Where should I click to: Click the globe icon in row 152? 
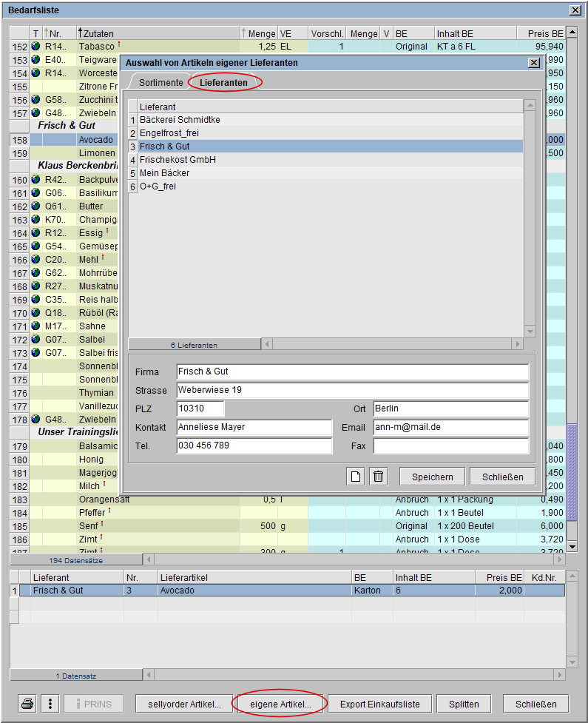[x=36, y=47]
